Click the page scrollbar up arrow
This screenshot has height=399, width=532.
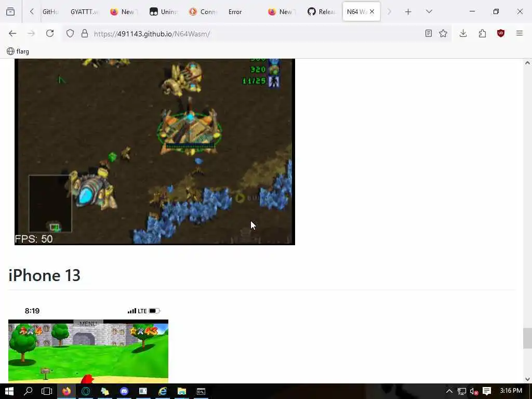(x=527, y=63)
